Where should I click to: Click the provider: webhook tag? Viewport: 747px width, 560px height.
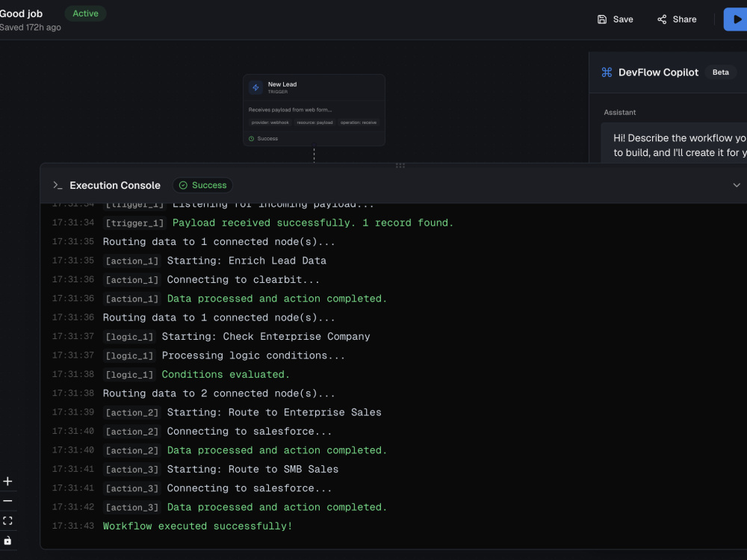coord(270,122)
